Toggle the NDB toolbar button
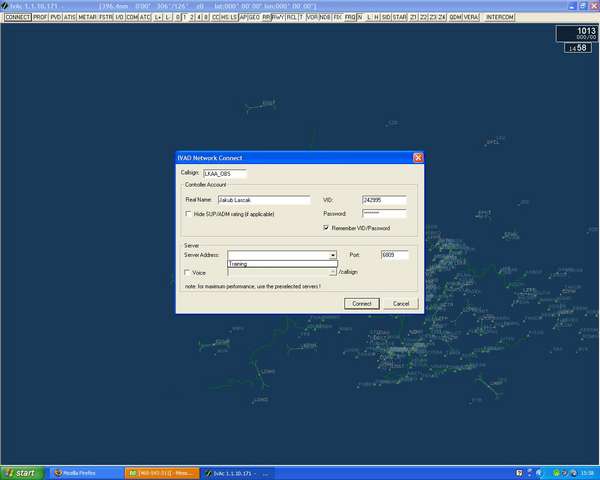Viewport: 600px width, 480px height. [325, 17]
